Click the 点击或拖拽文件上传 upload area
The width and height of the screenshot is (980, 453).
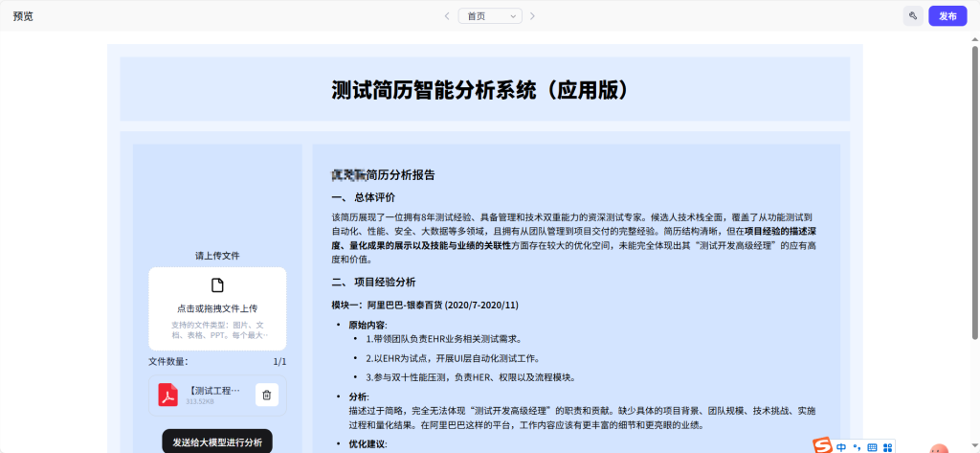[x=217, y=308]
